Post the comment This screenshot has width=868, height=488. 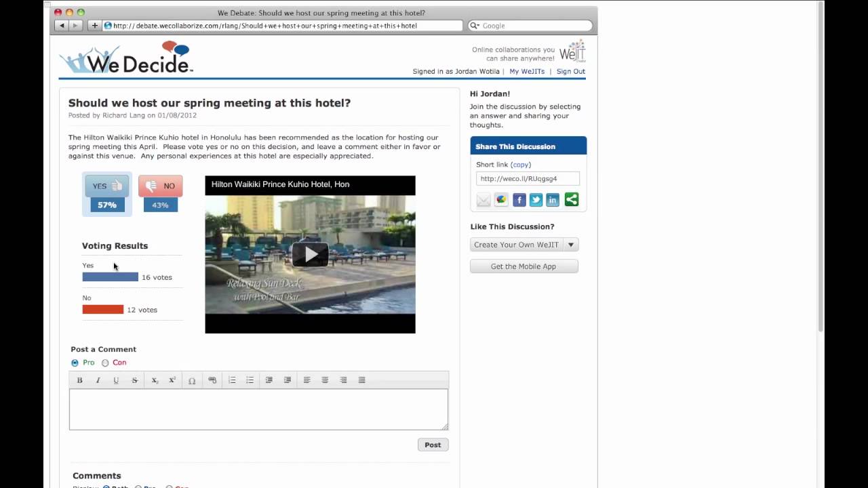433,445
